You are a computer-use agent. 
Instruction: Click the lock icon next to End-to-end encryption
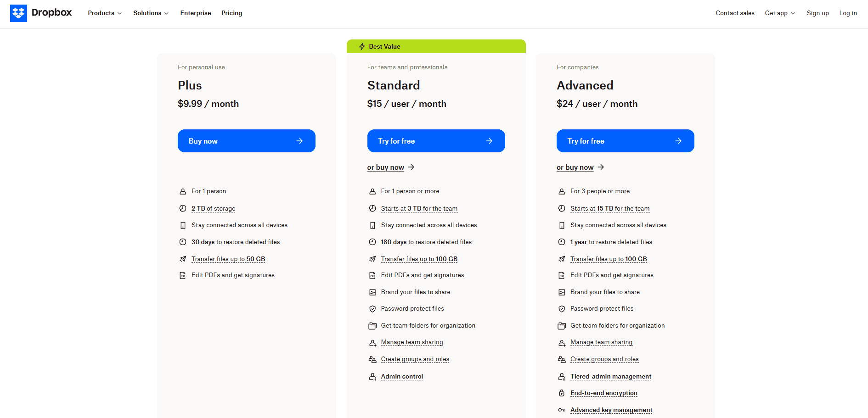[562, 393]
